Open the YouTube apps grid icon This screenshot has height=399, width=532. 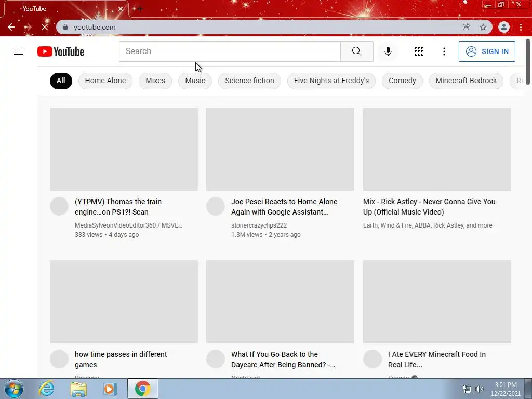point(419,51)
